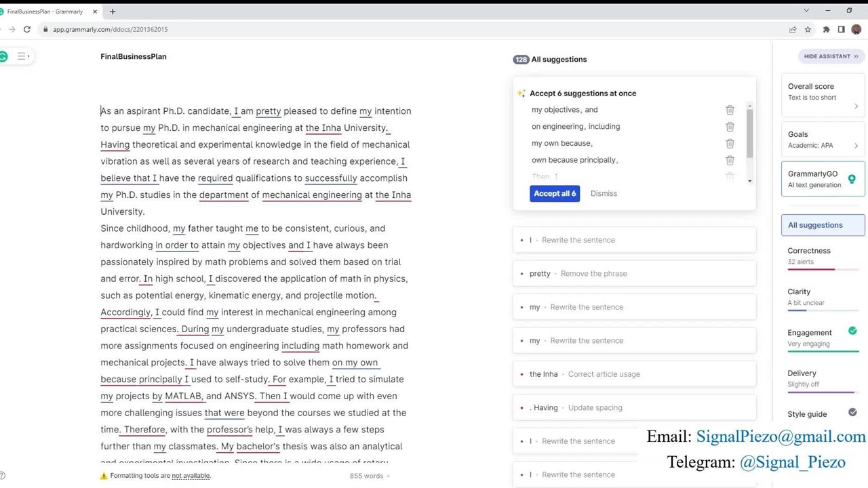
Task: Hide the assistant panel
Action: (x=831, y=56)
